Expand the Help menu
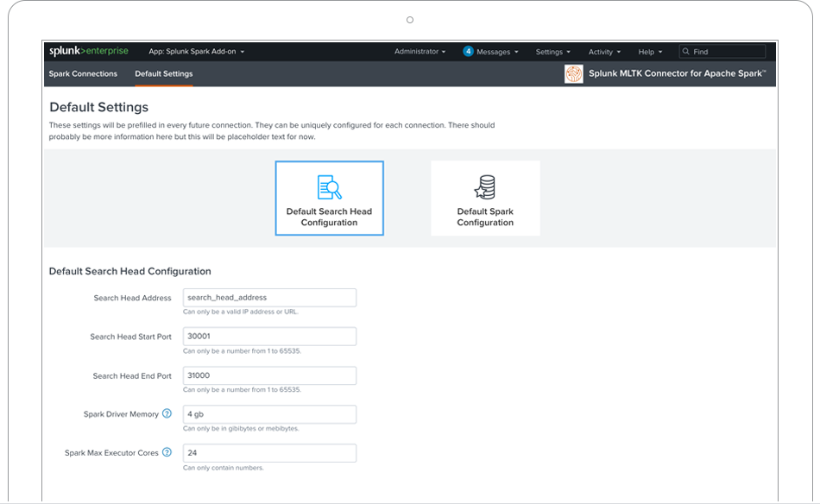The image size is (820, 504). click(650, 52)
